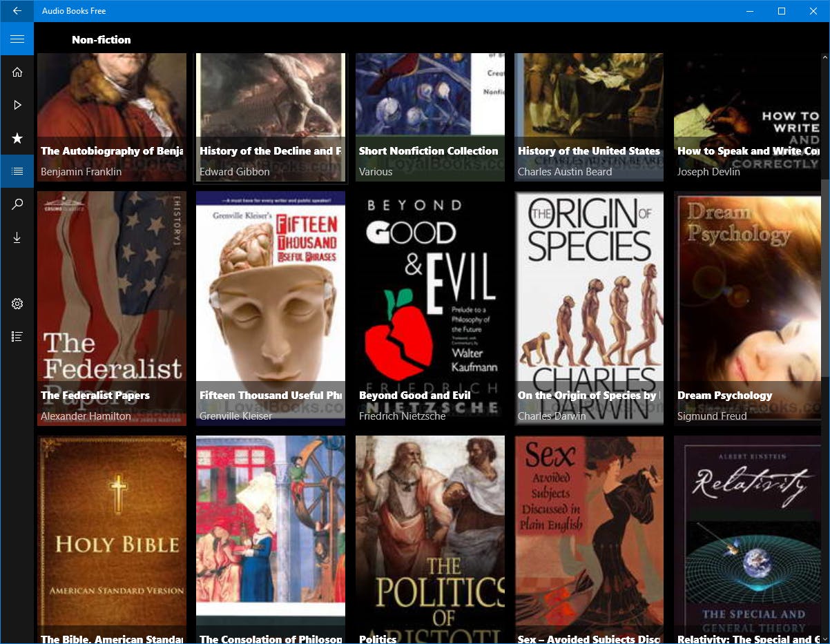Select the Home icon in the sidebar
Image resolution: width=830 pixels, height=644 pixels.
[x=17, y=71]
